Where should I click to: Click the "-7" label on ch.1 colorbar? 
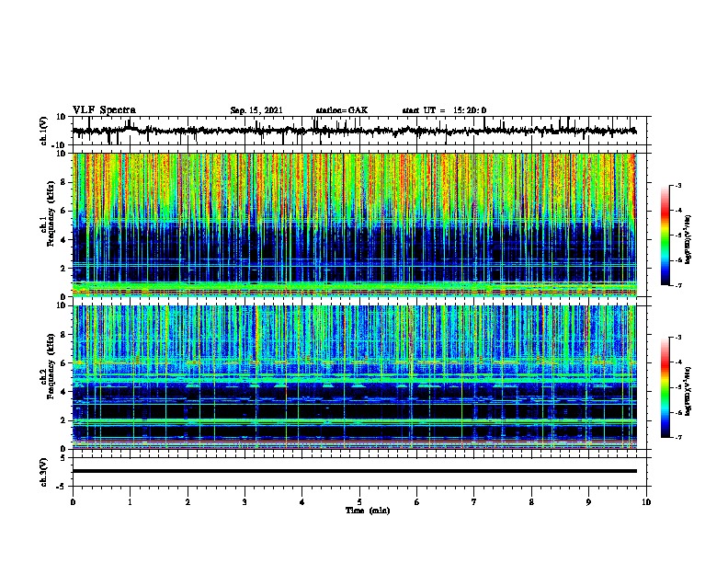click(677, 285)
